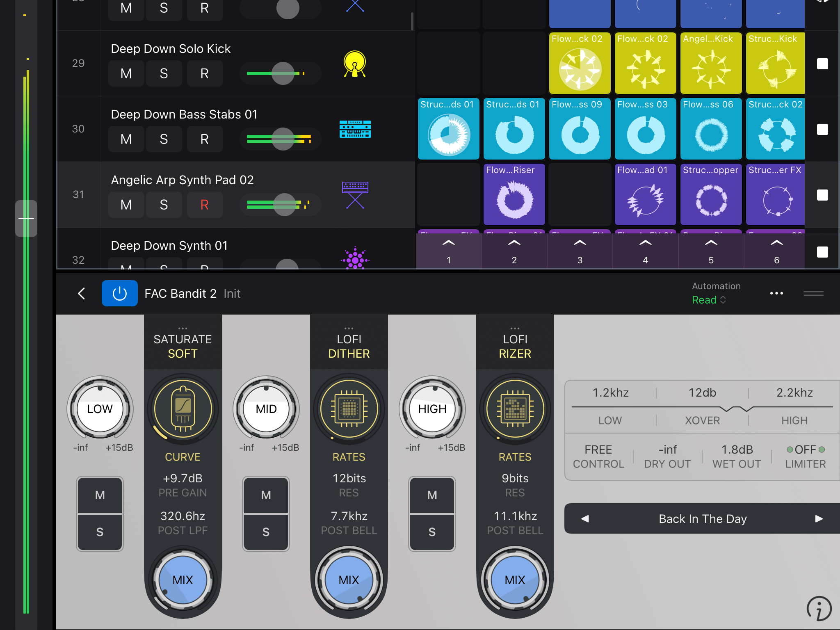Select next preset after Back In The Day
Image resolution: width=840 pixels, height=630 pixels.
[819, 519]
